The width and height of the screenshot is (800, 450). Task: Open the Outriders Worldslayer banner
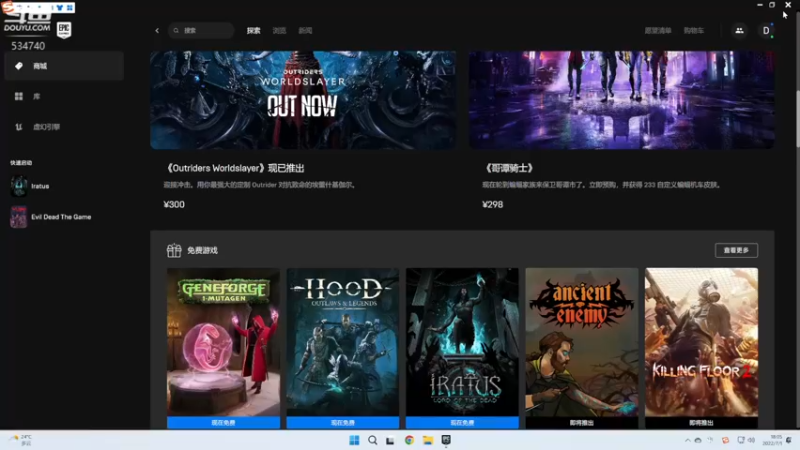click(303, 100)
